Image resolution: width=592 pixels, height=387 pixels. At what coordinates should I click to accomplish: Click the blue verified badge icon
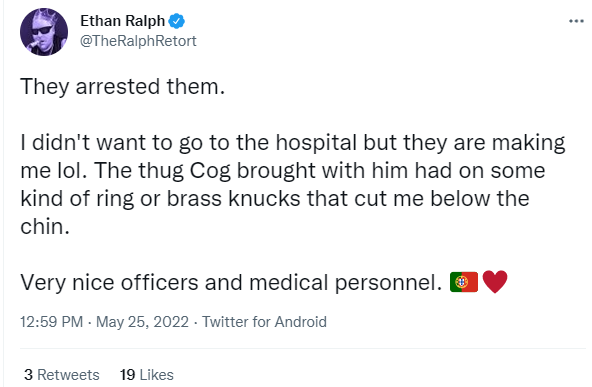(x=176, y=21)
